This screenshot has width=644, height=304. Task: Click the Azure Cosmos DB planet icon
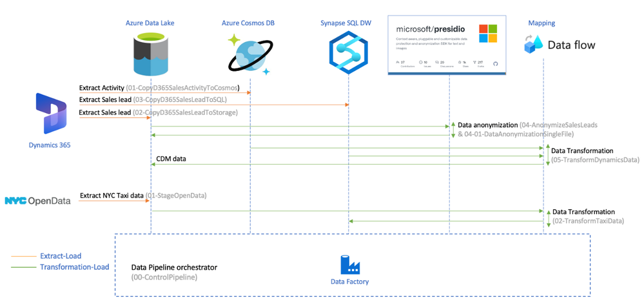tap(249, 55)
